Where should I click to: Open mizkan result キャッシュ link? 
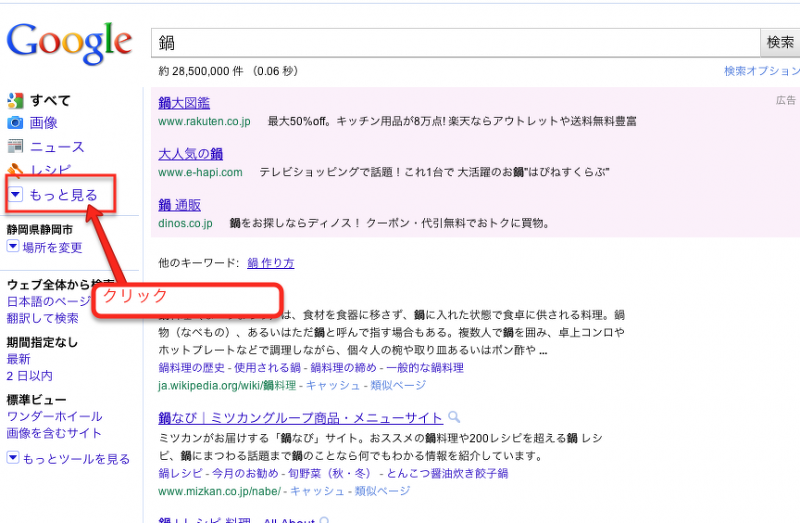[317, 491]
